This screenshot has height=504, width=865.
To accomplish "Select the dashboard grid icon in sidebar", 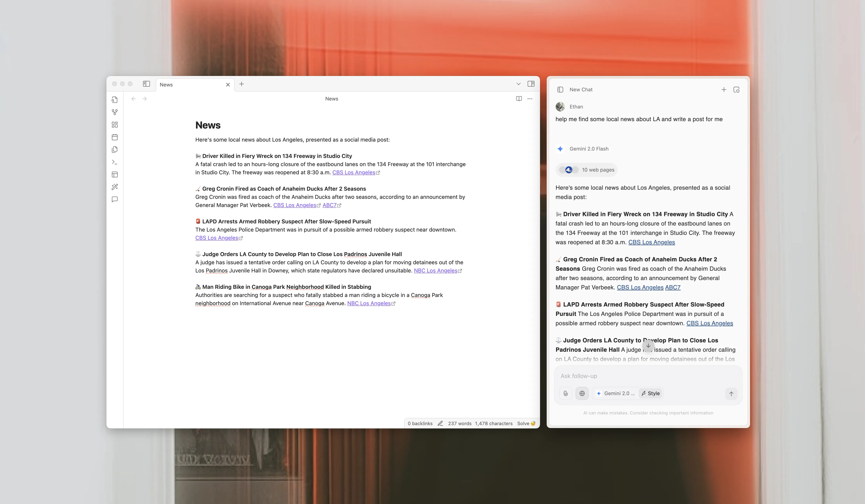I will click(x=115, y=125).
